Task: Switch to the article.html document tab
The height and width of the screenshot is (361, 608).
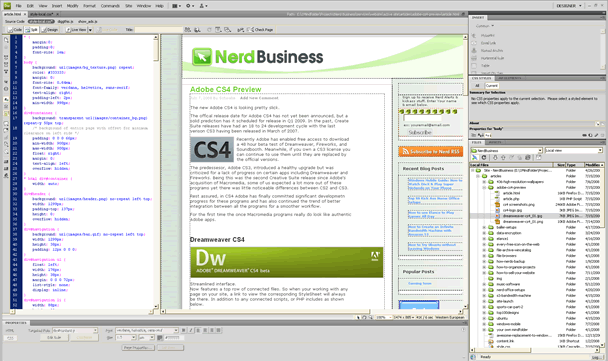Action: [x=12, y=14]
